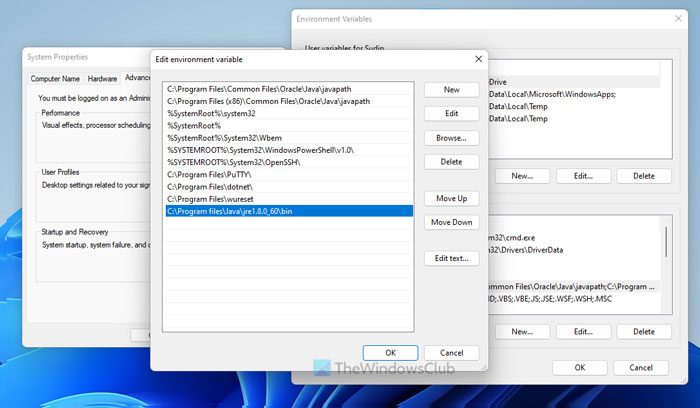Switch to Hardware tab in System Properties
The image size is (700, 408).
102,79
